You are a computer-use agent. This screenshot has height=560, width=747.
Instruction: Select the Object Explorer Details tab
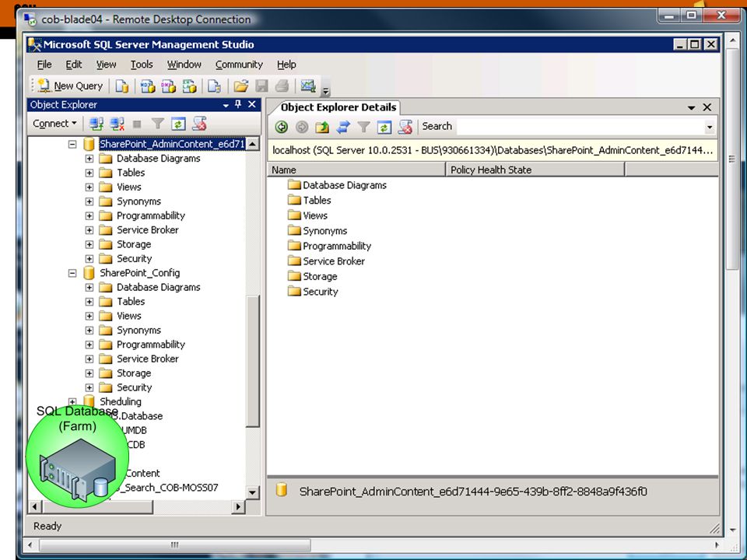338,107
